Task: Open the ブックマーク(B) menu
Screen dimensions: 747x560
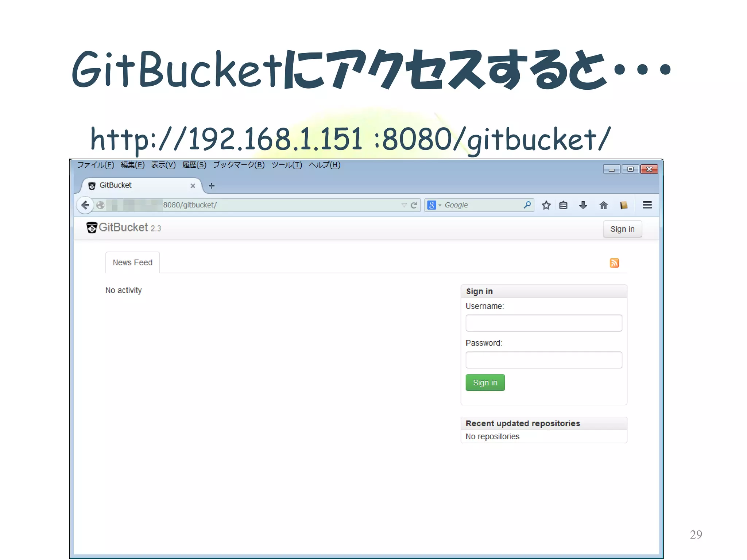Action: click(x=239, y=165)
